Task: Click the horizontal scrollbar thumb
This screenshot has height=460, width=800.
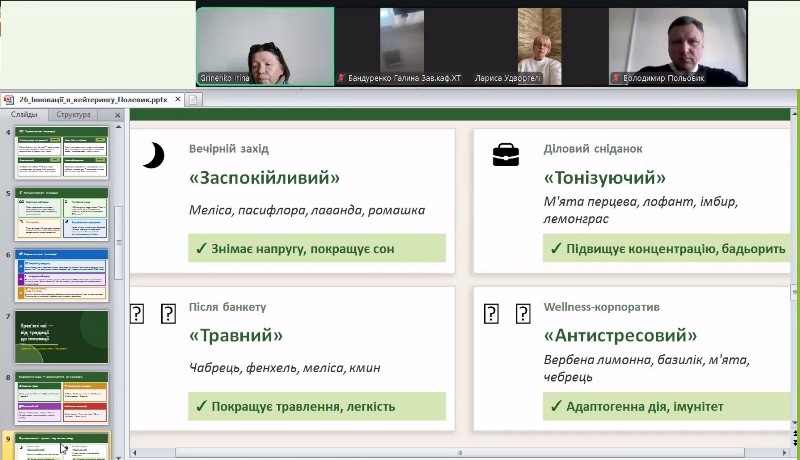Action: [x=460, y=452]
